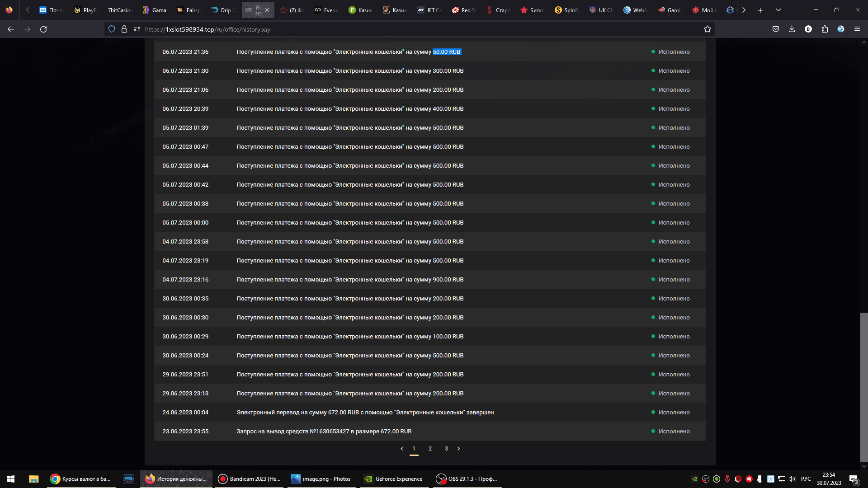
Task: Click the page vertical scrollbar thumb
Action: click(864, 386)
